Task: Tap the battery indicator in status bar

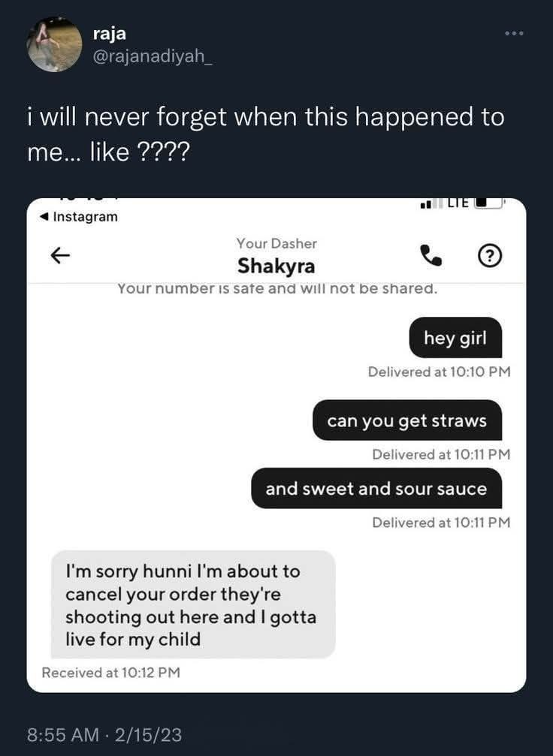Action: (489, 203)
